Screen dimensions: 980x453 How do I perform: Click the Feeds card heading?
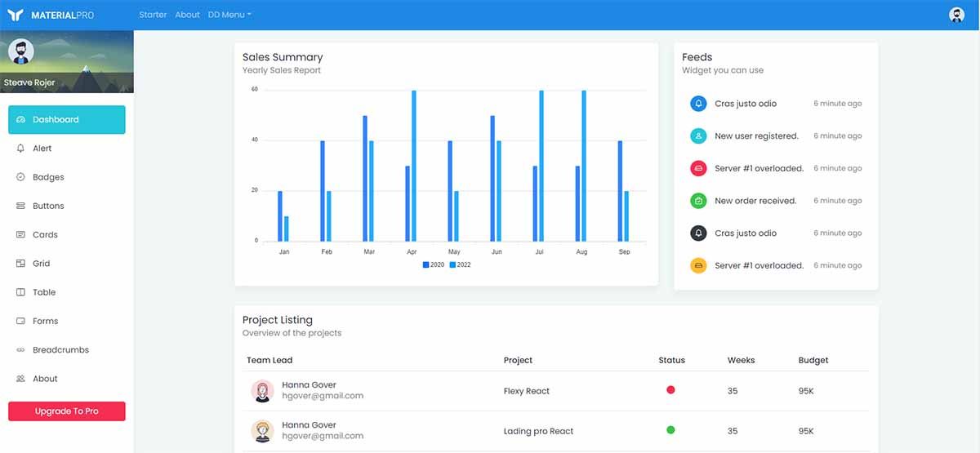point(697,57)
